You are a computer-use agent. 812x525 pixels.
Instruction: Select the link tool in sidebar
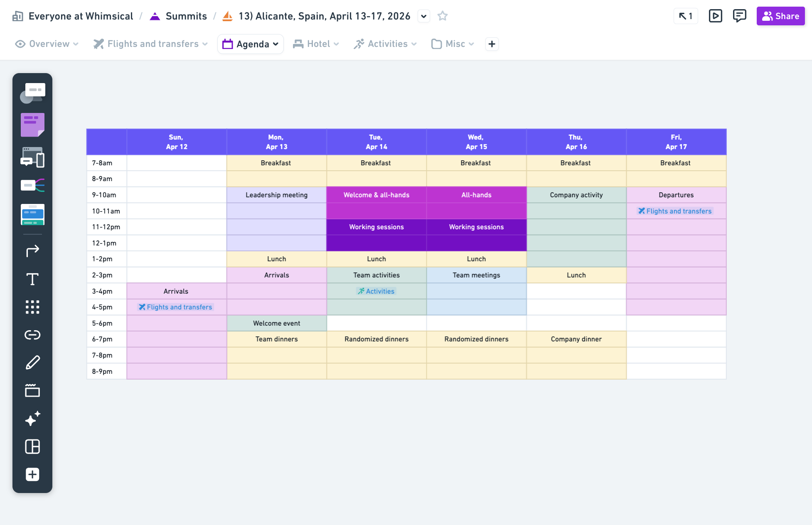point(32,335)
